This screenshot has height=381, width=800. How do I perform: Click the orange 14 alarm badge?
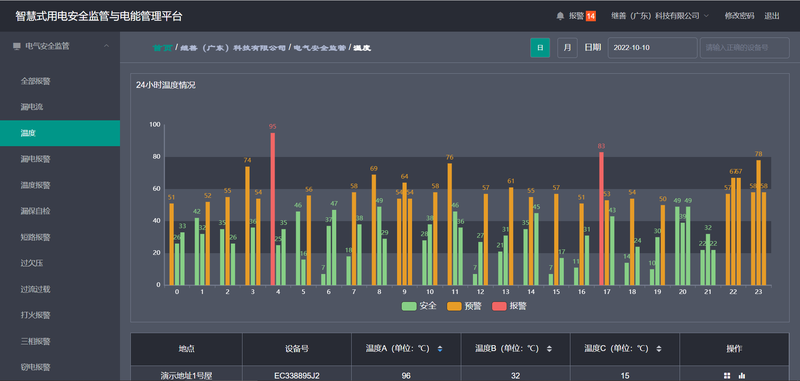[x=590, y=16]
